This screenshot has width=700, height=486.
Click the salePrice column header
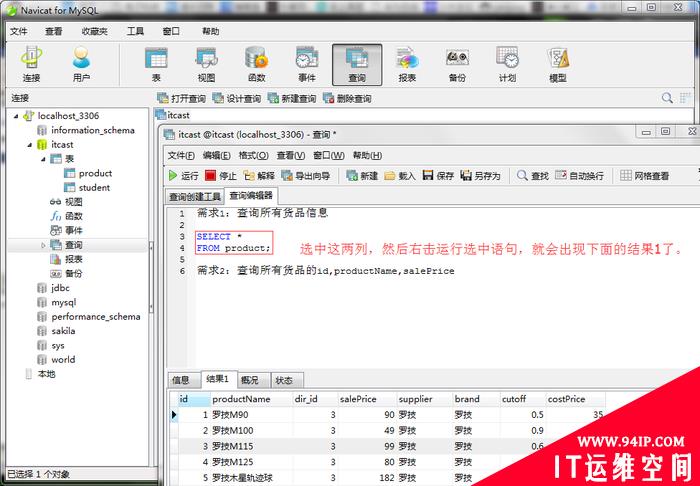click(367, 399)
